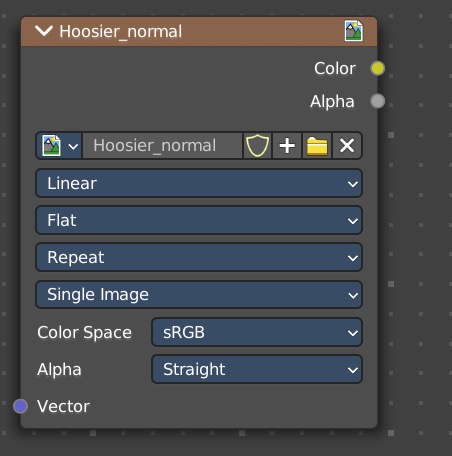Click the Hoosier_normal image name field
Viewport: 452px width, 456px height.
coord(162,146)
